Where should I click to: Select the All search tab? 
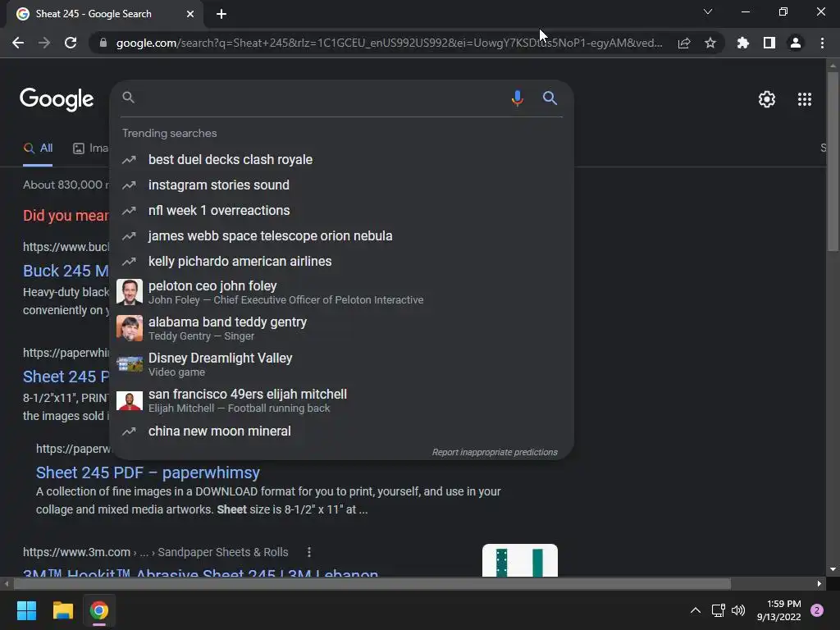(38, 148)
